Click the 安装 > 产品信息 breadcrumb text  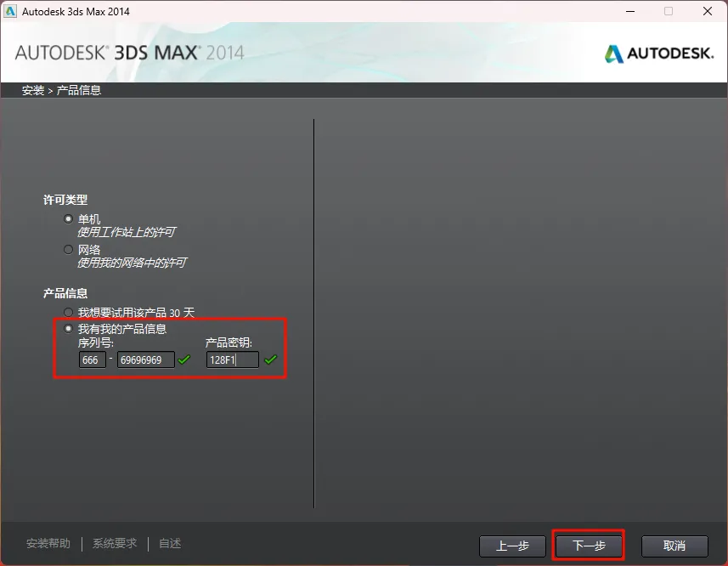[x=61, y=90]
